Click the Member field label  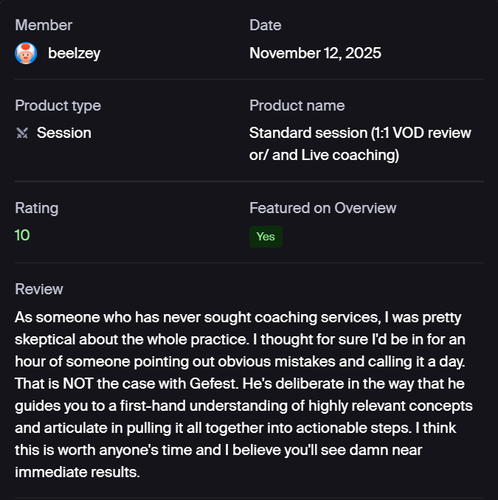[44, 25]
